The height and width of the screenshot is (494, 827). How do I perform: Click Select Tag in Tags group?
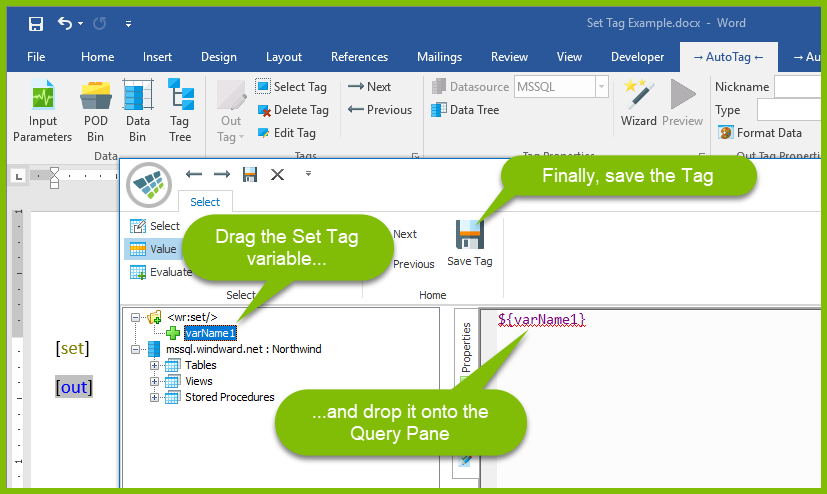click(291, 86)
